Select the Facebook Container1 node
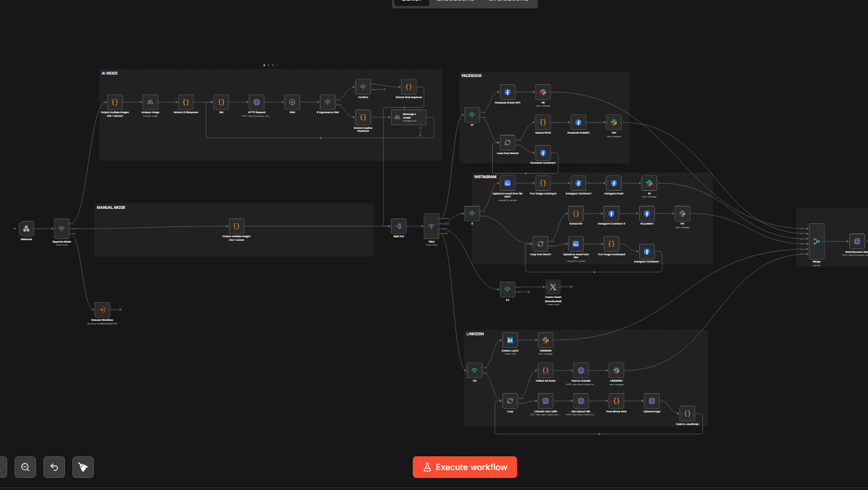The height and width of the screenshot is (490, 868). (543, 153)
